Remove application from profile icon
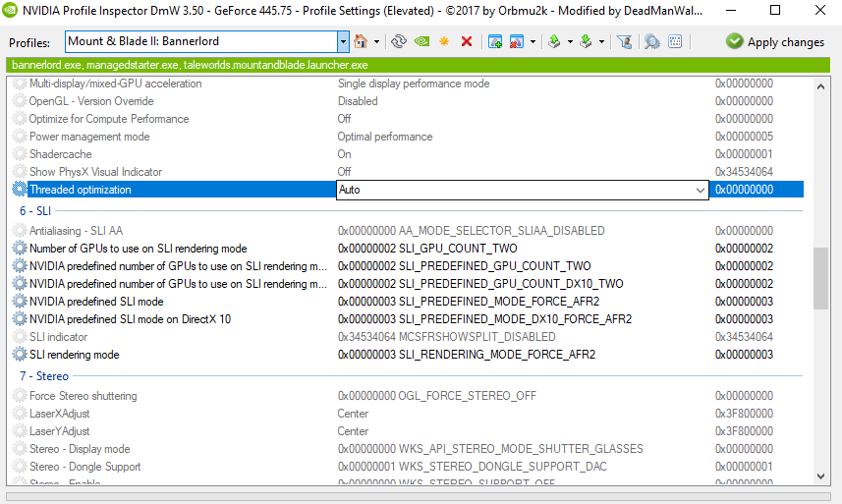842x504 pixels. 517,41
